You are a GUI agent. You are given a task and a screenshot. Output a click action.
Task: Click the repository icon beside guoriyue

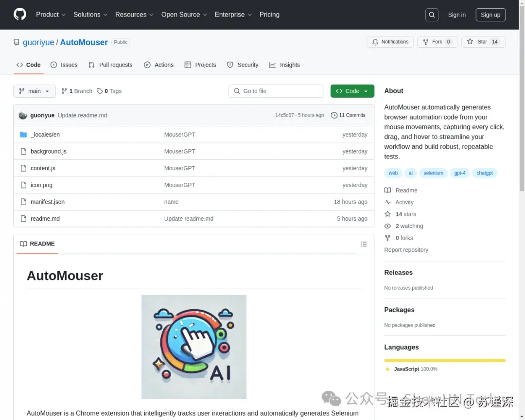[17, 42]
